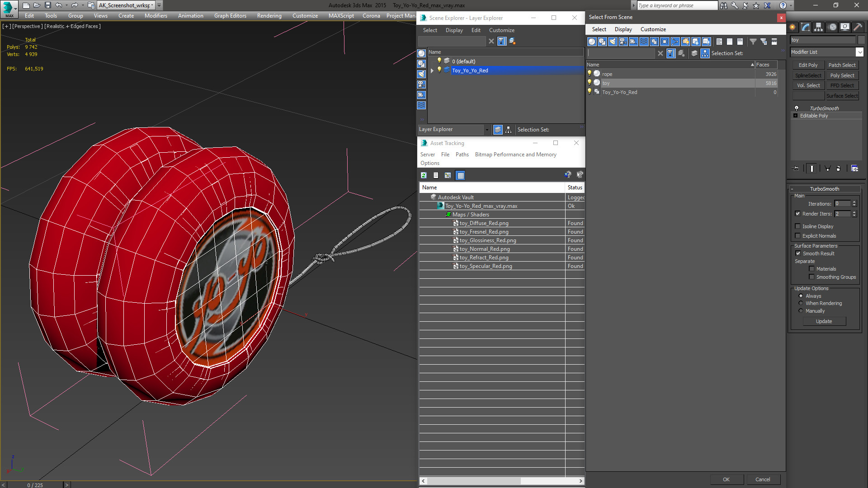The height and width of the screenshot is (488, 868).
Task: Open Bitmap Performance and Memory menu
Action: point(515,155)
